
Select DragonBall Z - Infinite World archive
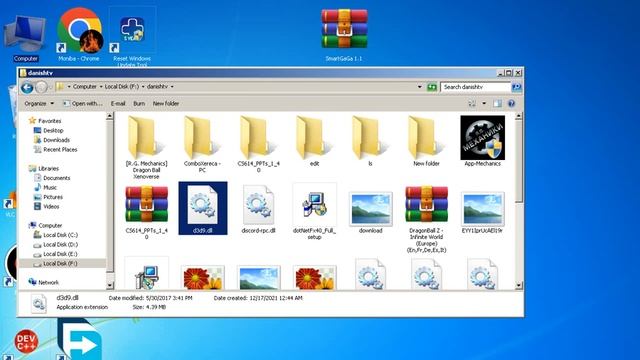(x=426, y=219)
